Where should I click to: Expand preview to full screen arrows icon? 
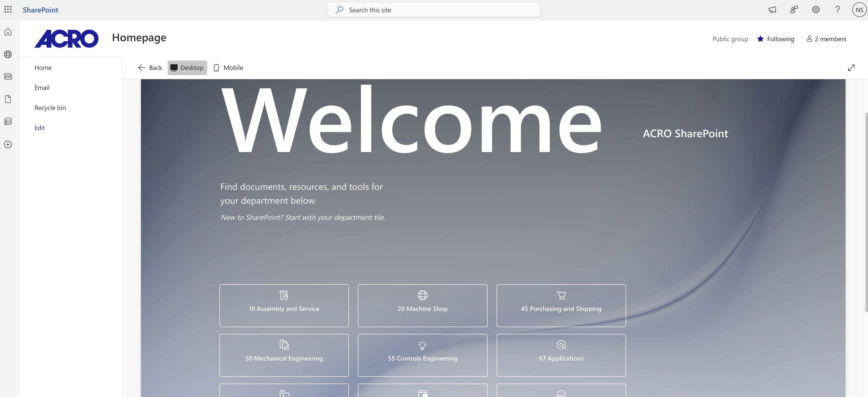point(851,68)
